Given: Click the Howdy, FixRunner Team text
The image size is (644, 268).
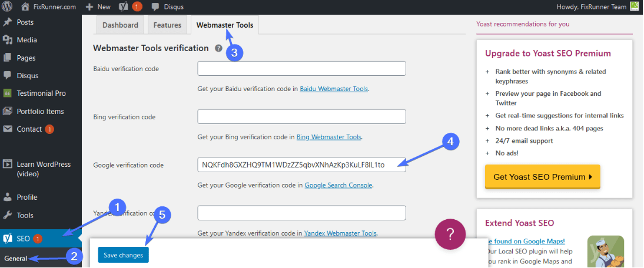Looking at the screenshot, I should (x=592, y=6).
